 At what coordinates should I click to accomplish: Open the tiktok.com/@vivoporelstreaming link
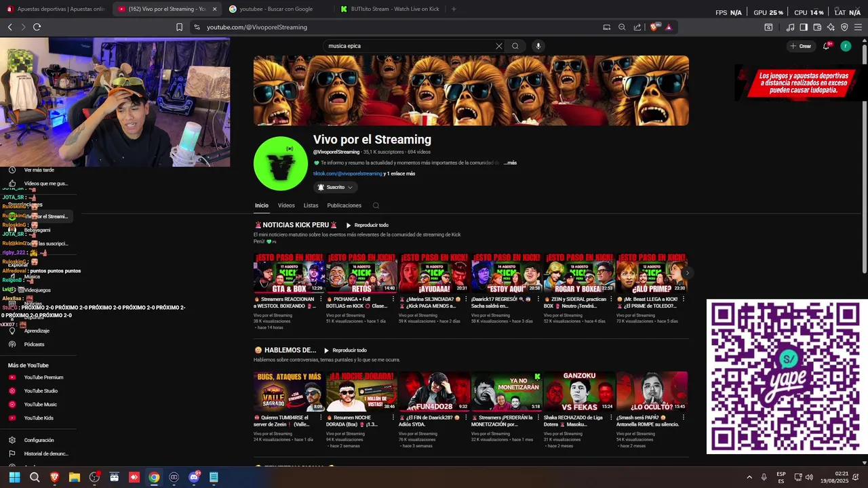click(x=348, y=174)
